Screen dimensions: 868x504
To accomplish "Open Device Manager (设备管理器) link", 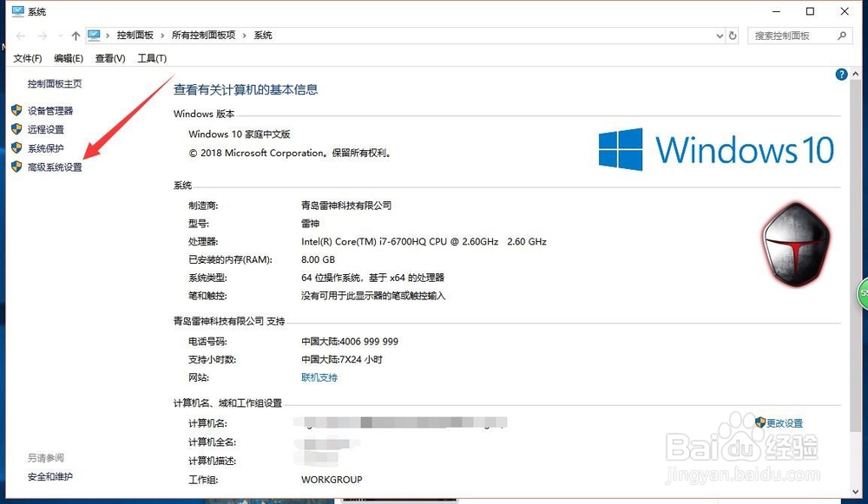I will (x=50, y=111).
